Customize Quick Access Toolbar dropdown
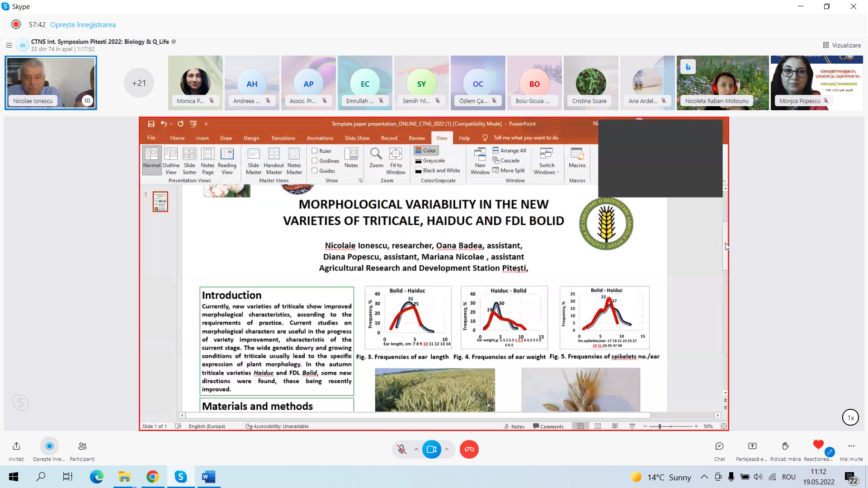 pos(206,124)
